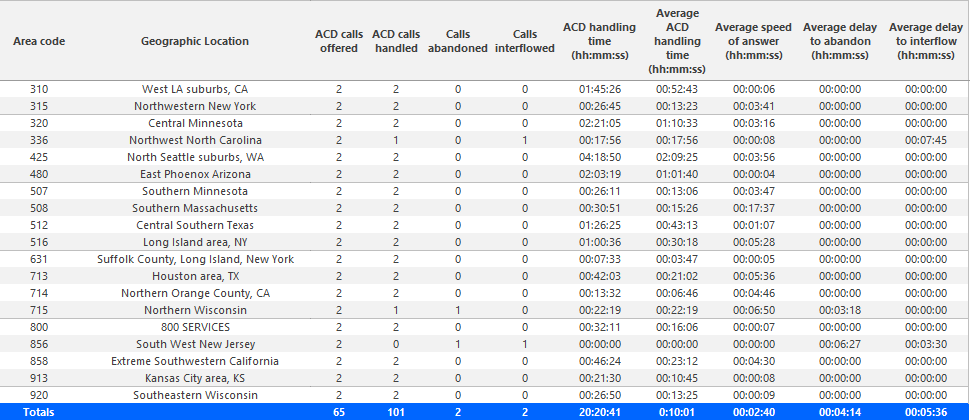Click average handling time 02:09:25
This screenshot has width=970, height=420.
[x=677, y=157]
